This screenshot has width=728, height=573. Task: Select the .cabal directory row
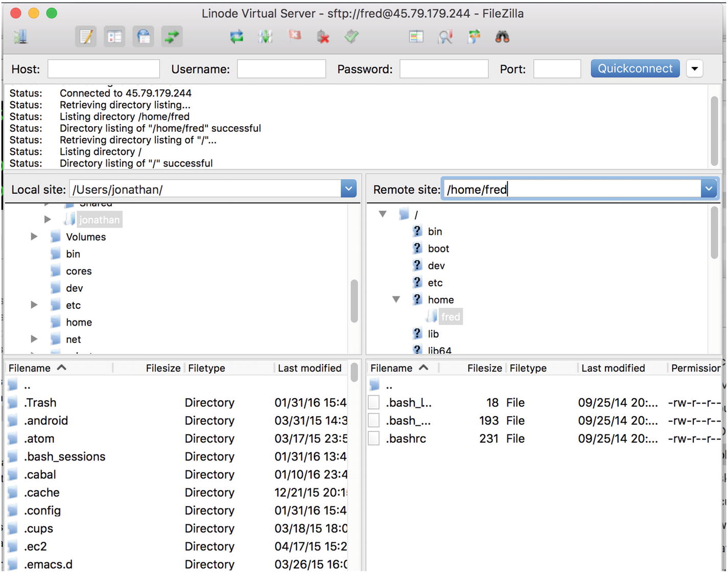177,474
